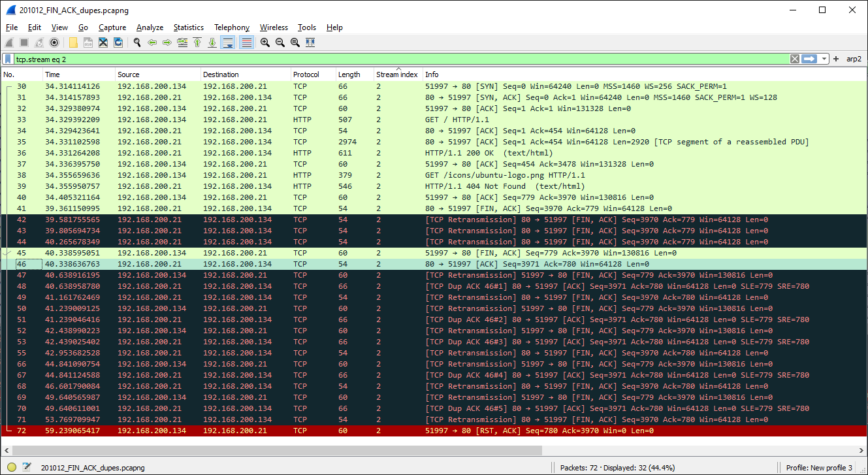The width and height of the screenshot is (868, 475).
Task: Click the stop capture square icon
Action: [x=24, y=42]
